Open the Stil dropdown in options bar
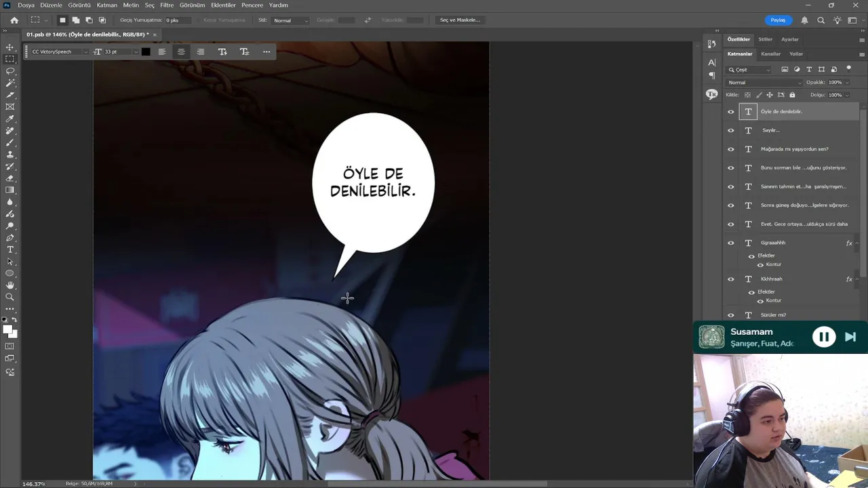Screen dimensions: 868x488 (x=290, y=20)
